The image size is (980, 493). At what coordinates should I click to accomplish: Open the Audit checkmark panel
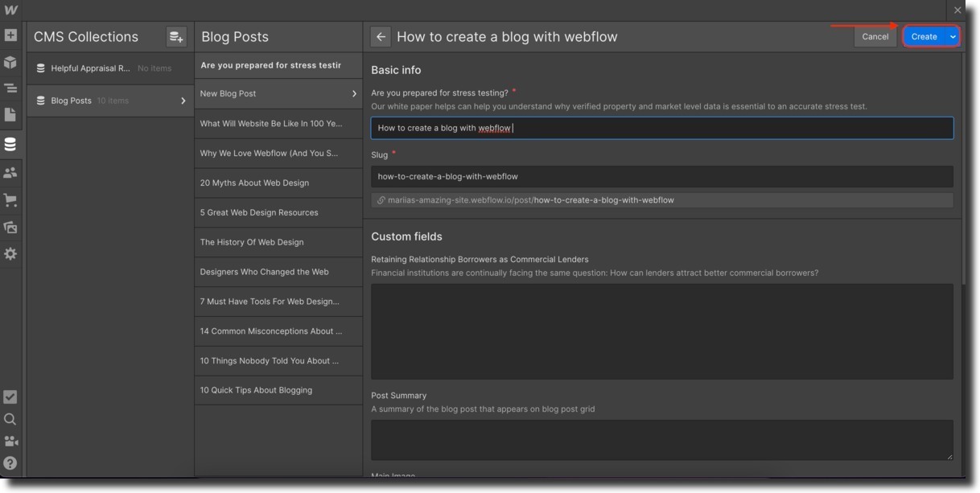[x=10, y=396]
